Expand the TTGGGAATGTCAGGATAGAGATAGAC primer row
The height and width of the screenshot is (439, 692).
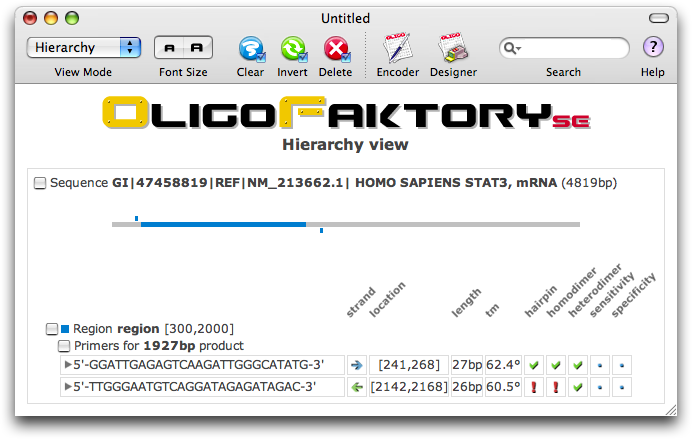click(x=68, y=386)
